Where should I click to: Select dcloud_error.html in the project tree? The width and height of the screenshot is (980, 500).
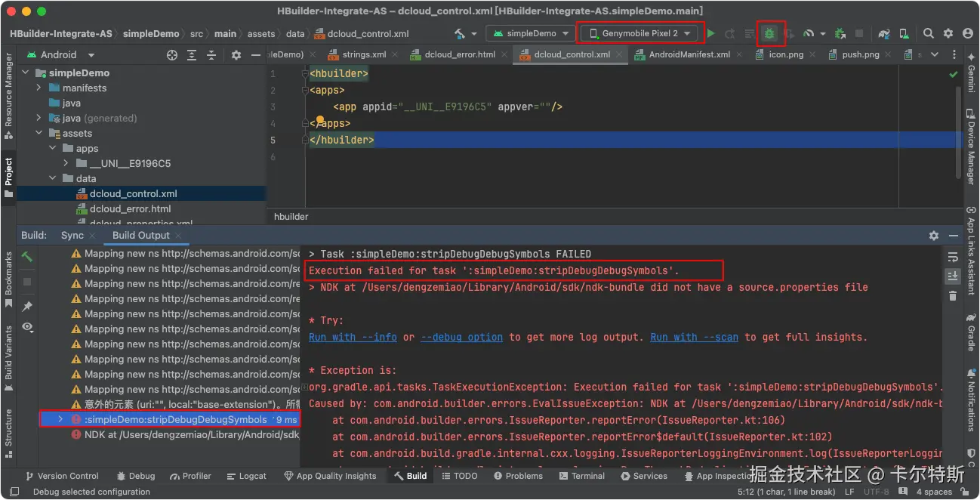click(x=130, y=209)
